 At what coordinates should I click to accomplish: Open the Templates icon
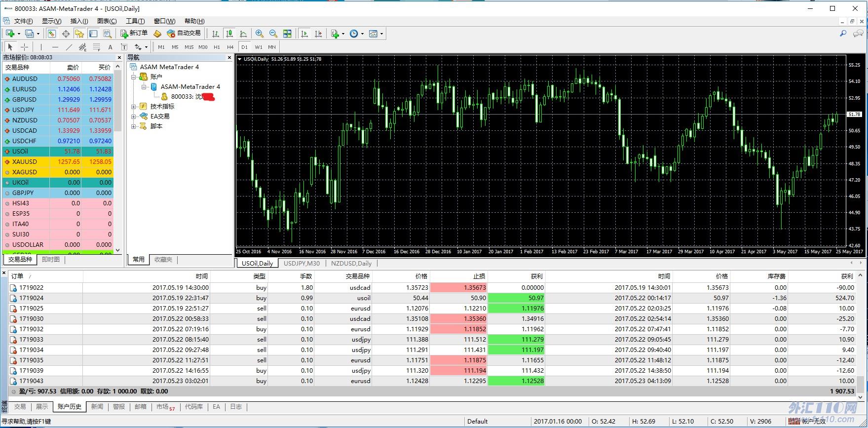click(373, 34)
